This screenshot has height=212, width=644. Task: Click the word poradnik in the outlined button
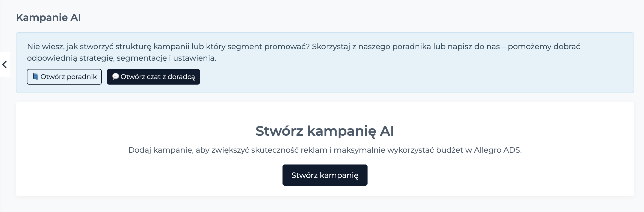pos(82,77)
